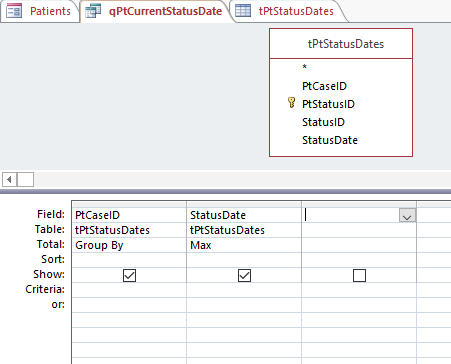Click the tPtStatusDates datasheet icon
The height and width of the screenshot is (364, 451).
pyautogui.click(x=243, y=11)
